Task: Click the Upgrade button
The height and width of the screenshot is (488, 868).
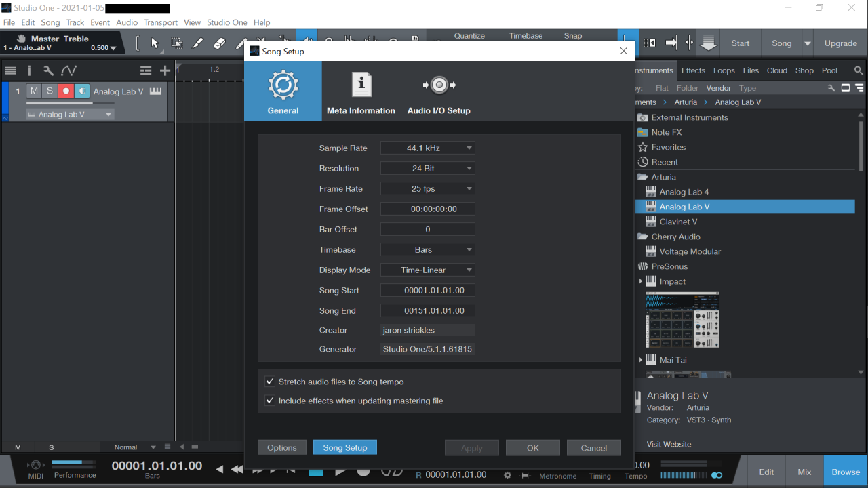Action: (x=841, y=43)
